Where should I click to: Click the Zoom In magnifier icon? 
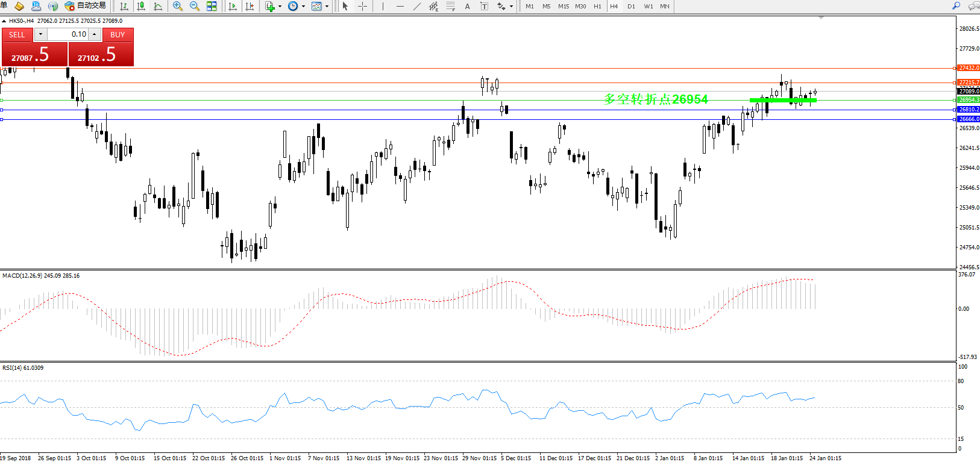point(177,6)
